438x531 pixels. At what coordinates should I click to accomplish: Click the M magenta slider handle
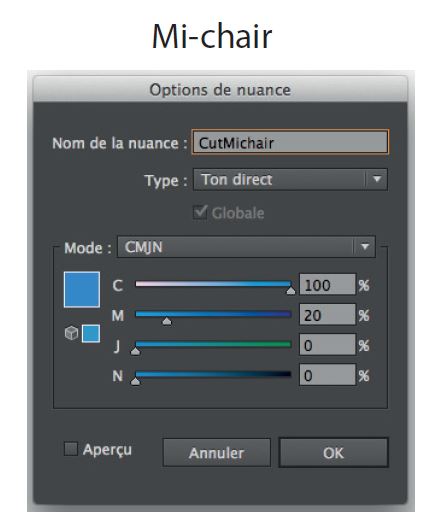click(167, 321)
